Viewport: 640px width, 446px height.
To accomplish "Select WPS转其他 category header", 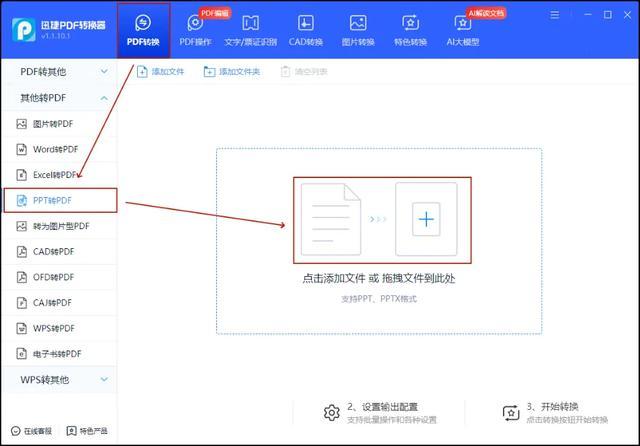I will coord(60,380).
